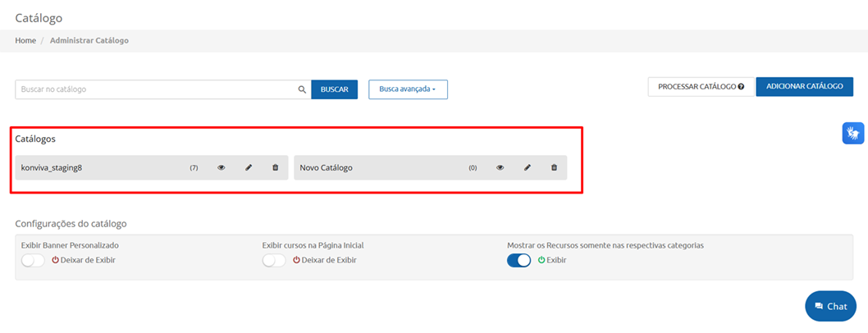This screenshot has height=333, width=868.
Task: Click ADICIONAR CATÁLOGO button
Action: tap(804, 86)
